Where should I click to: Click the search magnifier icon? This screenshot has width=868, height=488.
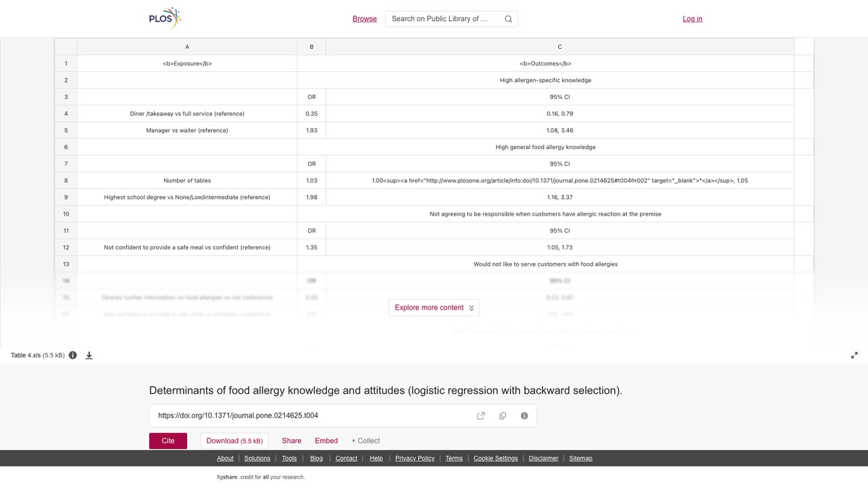[x=509, y=19]
